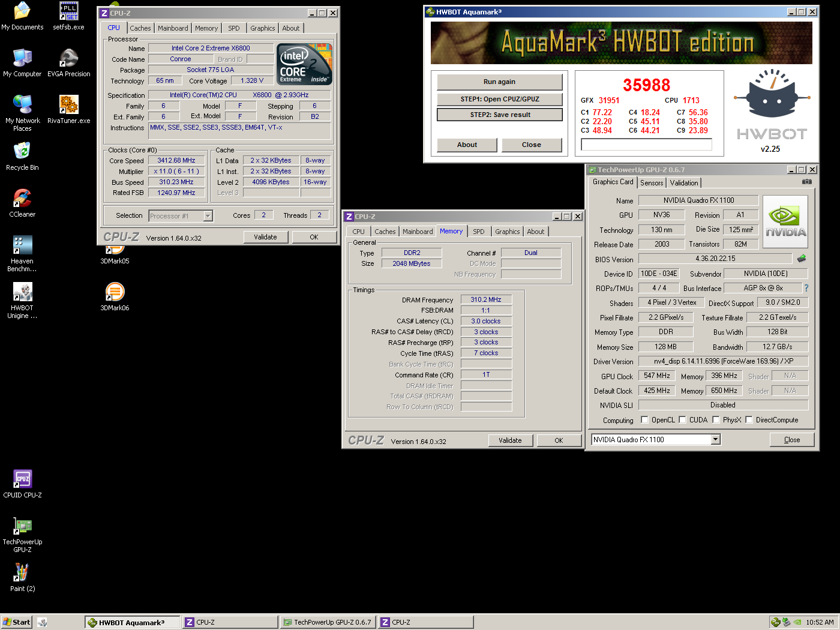
Task: Click STEP1: Open CPUZ/GPUZ button
Action: click(x=500, y=99)
